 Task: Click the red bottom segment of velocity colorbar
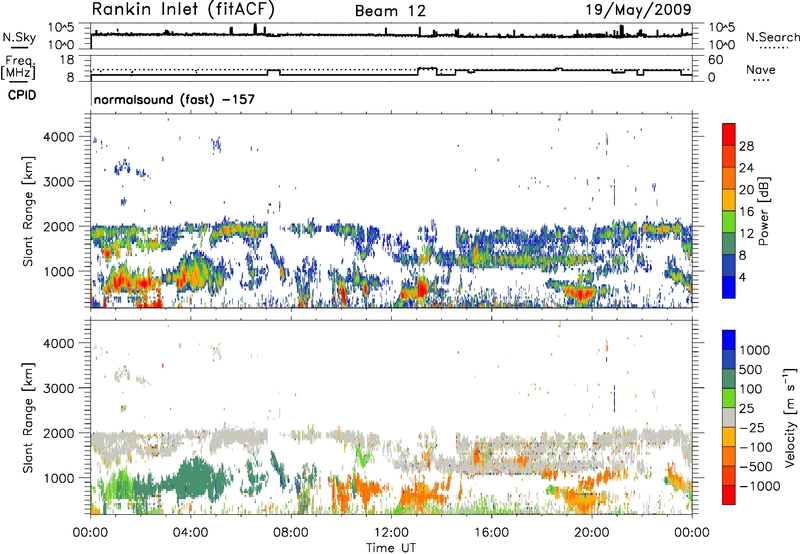729,495
